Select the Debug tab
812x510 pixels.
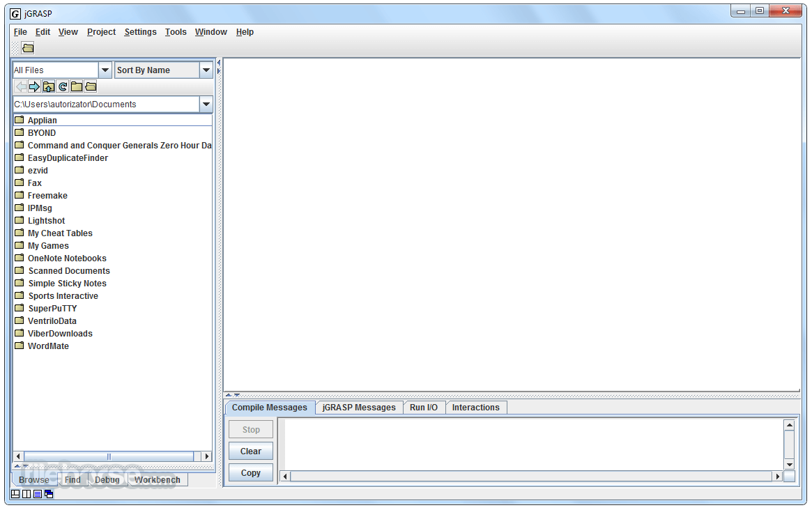pos(107,480)
